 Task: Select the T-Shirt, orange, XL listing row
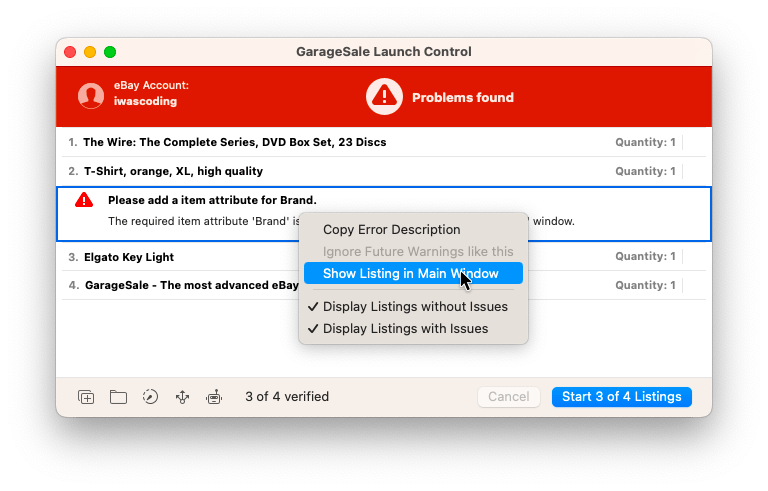(384, 172)
